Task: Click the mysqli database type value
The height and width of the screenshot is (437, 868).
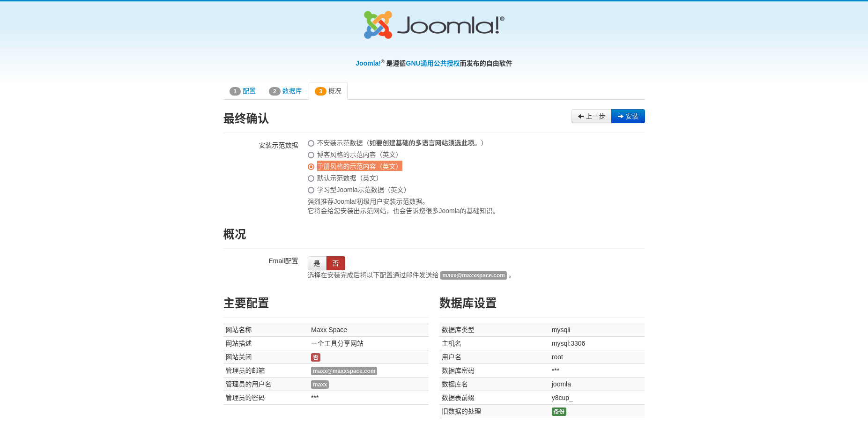Action: coord(561,330)
